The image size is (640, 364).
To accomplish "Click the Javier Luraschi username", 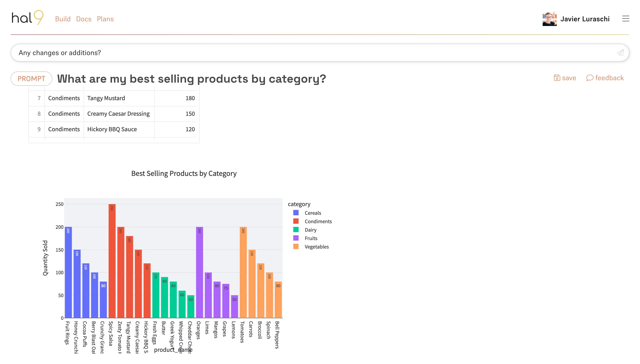I will click(584, 19).
